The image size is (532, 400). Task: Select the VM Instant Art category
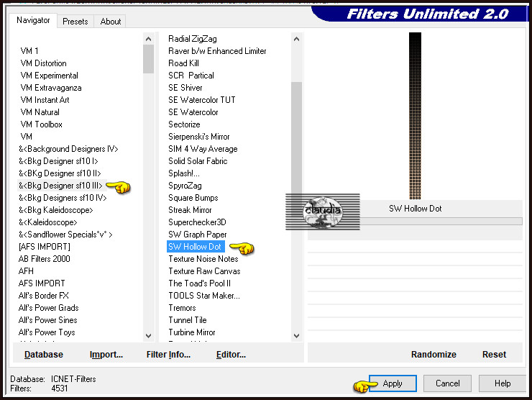(45, 100)
